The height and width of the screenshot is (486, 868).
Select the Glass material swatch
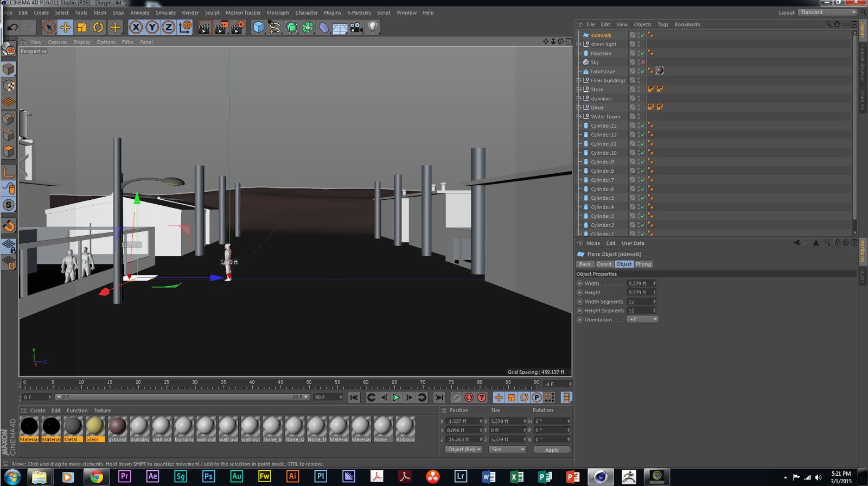pyautogui.click(x=95, y=427)
